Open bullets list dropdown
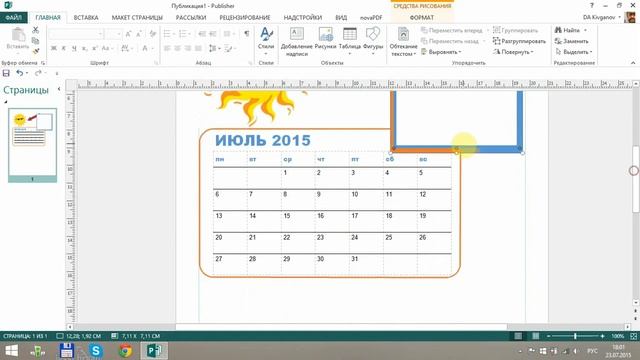640x360 pixels. 169,33
